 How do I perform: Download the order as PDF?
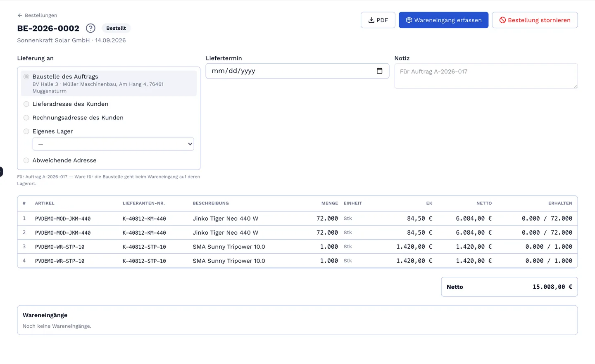pyautogui.click(x=378, y=20)
